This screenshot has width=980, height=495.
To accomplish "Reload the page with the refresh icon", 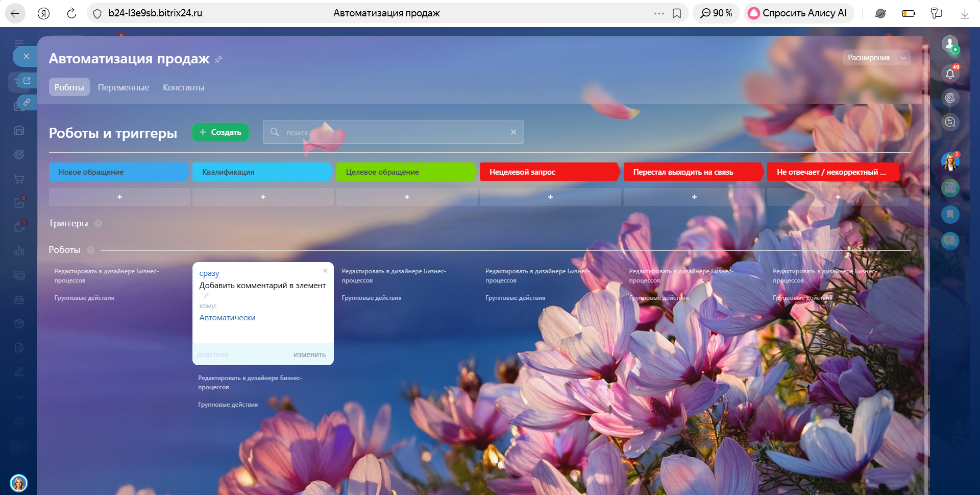I will pyautogui.click(x=71, y=13).
